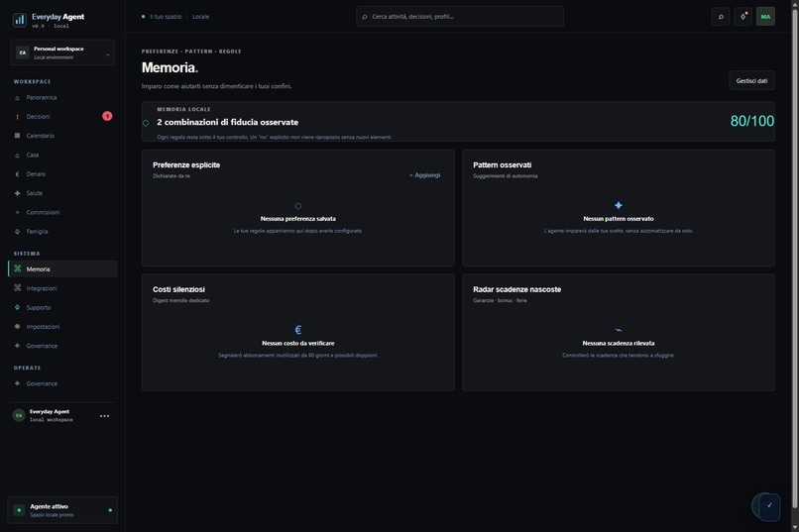The image size is (799, 532).
Task: Click the Salute plus icon
Action: (17, 193)
